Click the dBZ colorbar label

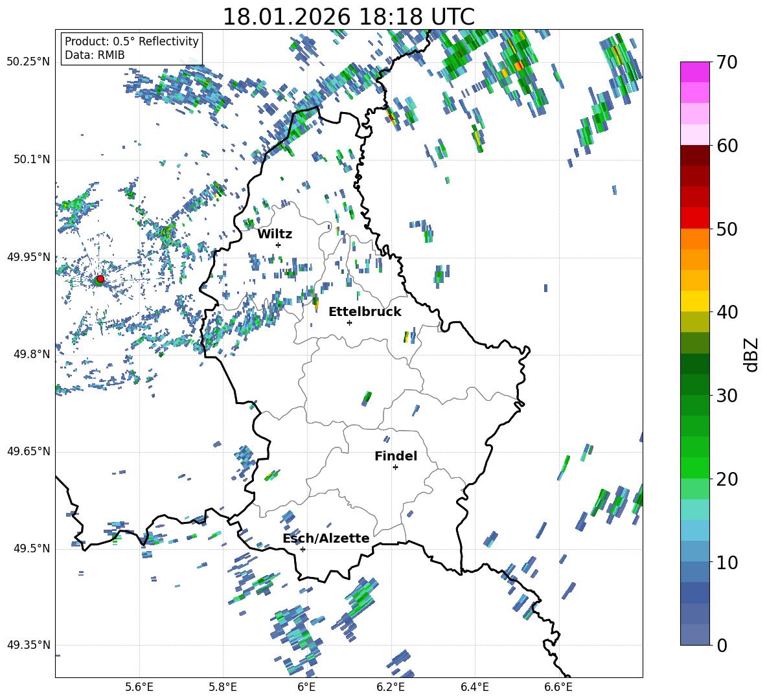coord(752,354)
